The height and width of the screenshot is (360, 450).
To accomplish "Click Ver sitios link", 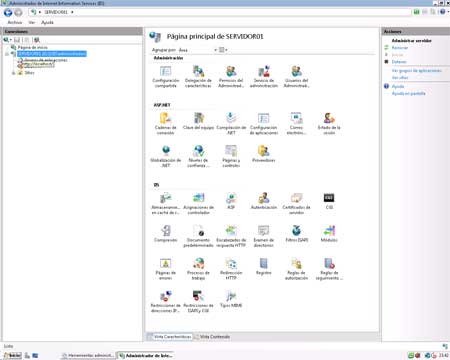I will coord(400,77).
